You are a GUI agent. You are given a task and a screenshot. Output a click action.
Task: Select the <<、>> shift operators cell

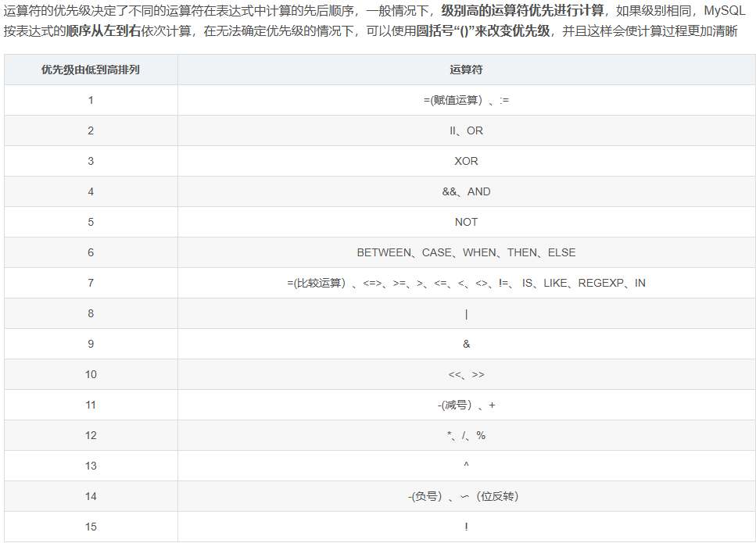(466, 374)
